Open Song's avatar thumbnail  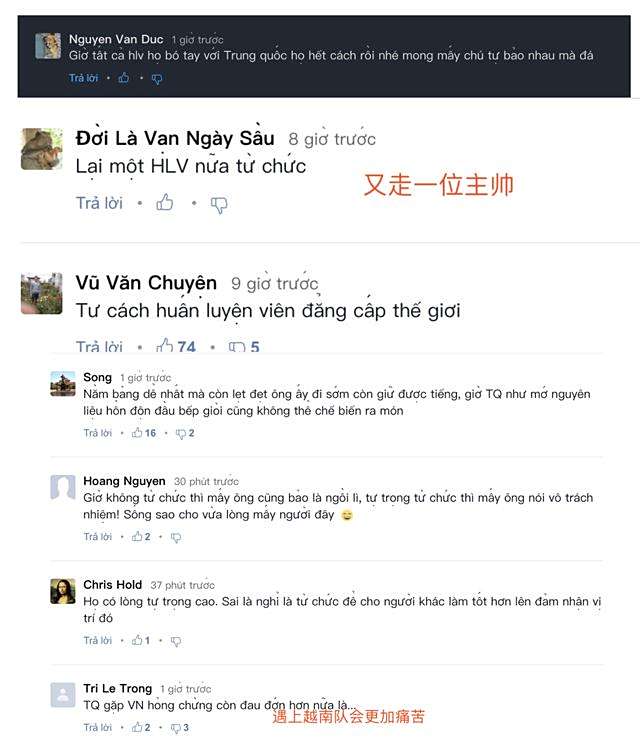click(63, 384)
